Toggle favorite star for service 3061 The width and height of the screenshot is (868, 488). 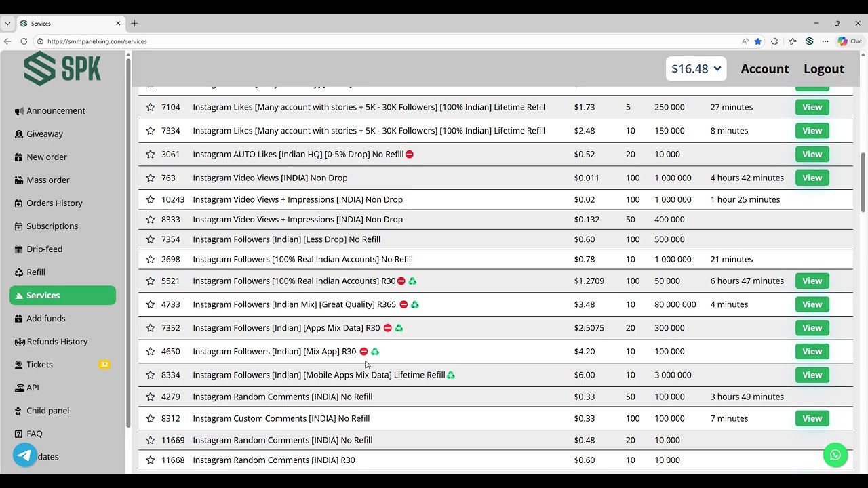[x=151, y=155]
